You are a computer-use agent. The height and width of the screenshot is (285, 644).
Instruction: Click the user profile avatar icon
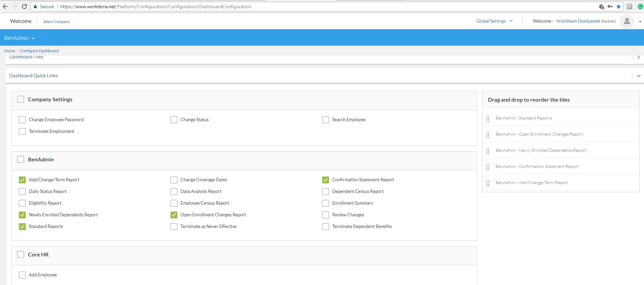[627, 21]
